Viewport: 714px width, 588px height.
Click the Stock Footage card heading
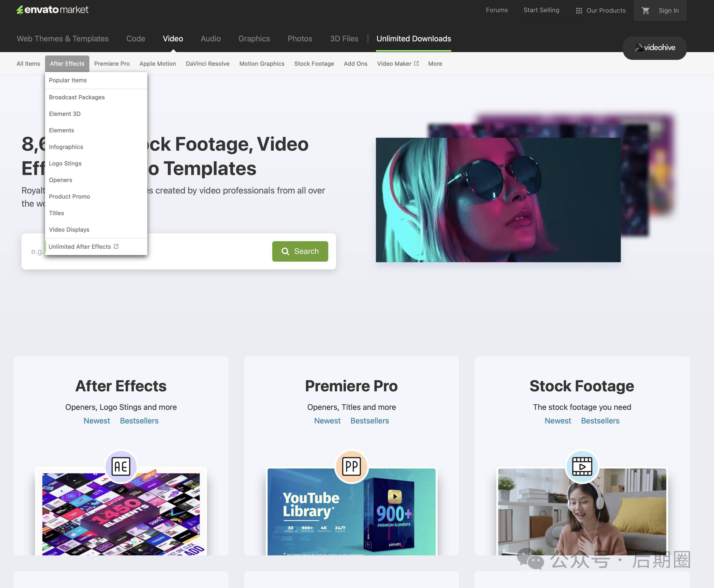click(x=582, y=386)
